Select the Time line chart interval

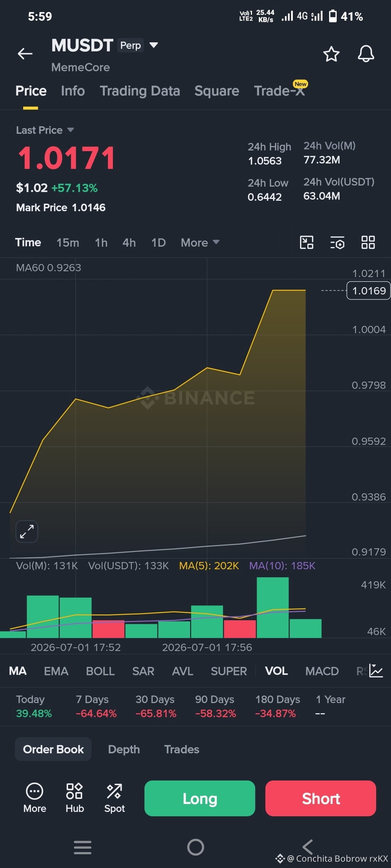(28, 242)
